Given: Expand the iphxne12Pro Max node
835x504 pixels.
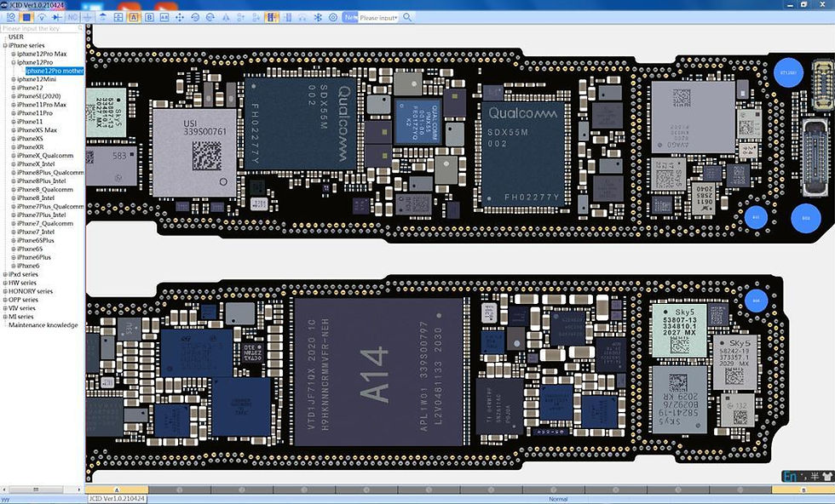Looking at the screenshot, I should tap(14, 54).
